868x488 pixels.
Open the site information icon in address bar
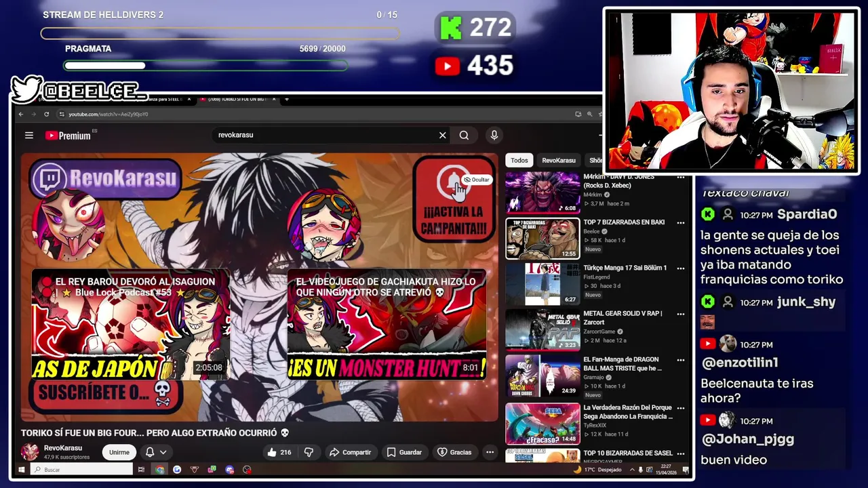click(62, 114)
